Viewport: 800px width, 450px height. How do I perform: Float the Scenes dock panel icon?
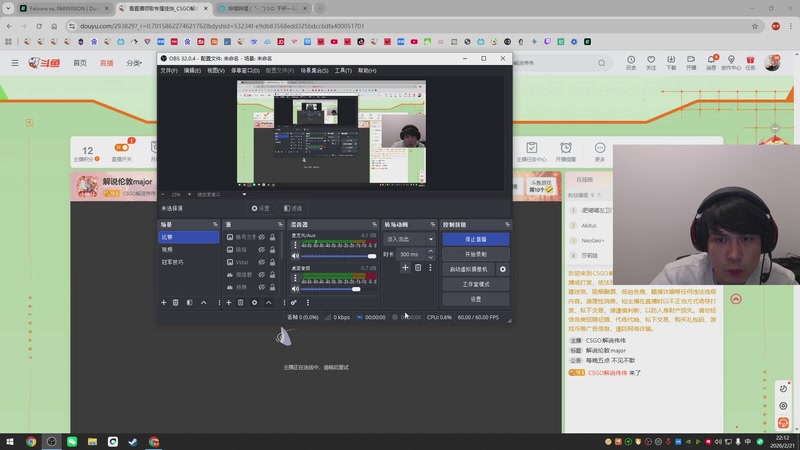click(215, 224)
